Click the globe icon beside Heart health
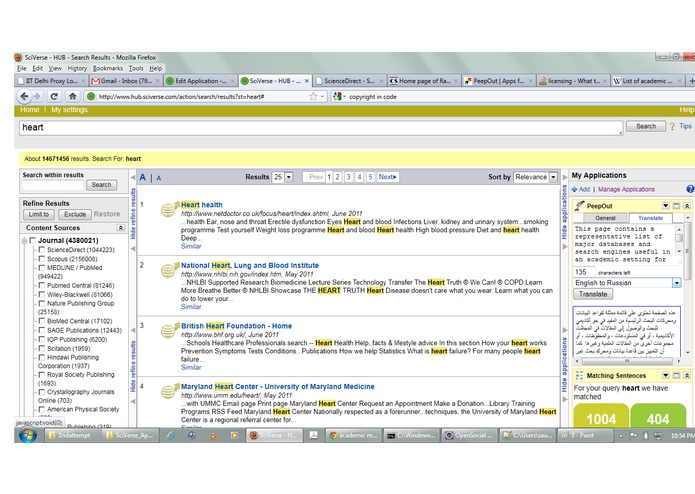Screen dimensions: 695x494 (x=169, y=209)
